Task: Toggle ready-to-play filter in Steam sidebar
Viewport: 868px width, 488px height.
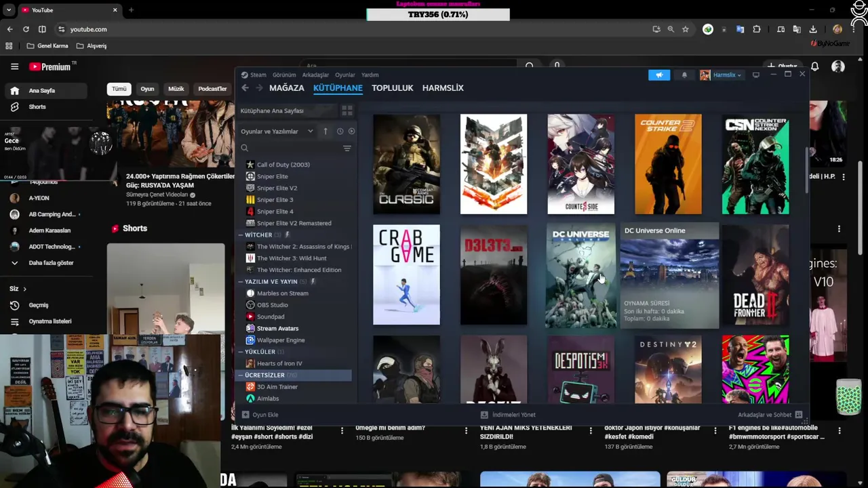Action: coord(351,131)
